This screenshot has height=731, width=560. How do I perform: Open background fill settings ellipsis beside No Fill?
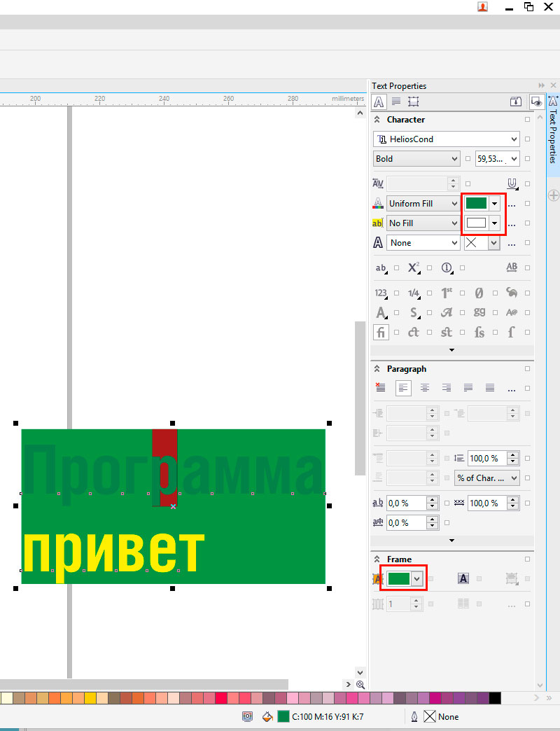pyautogui.click(x=512, y=224)
